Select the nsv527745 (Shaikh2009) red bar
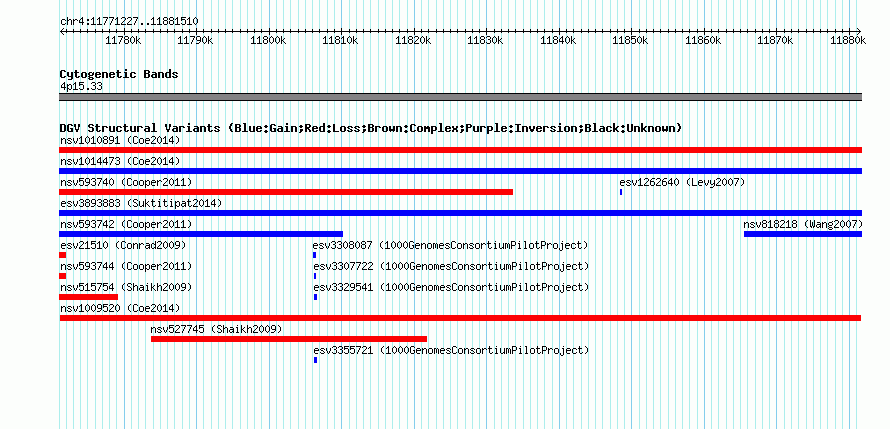The height and width of the screenshot is (429, 890). coord(289,339)
